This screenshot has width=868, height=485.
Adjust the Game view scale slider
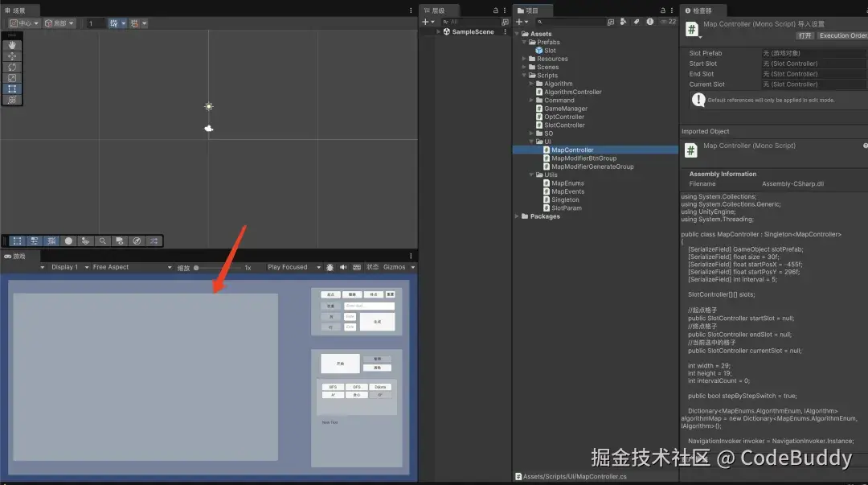[x=219, y=268]
